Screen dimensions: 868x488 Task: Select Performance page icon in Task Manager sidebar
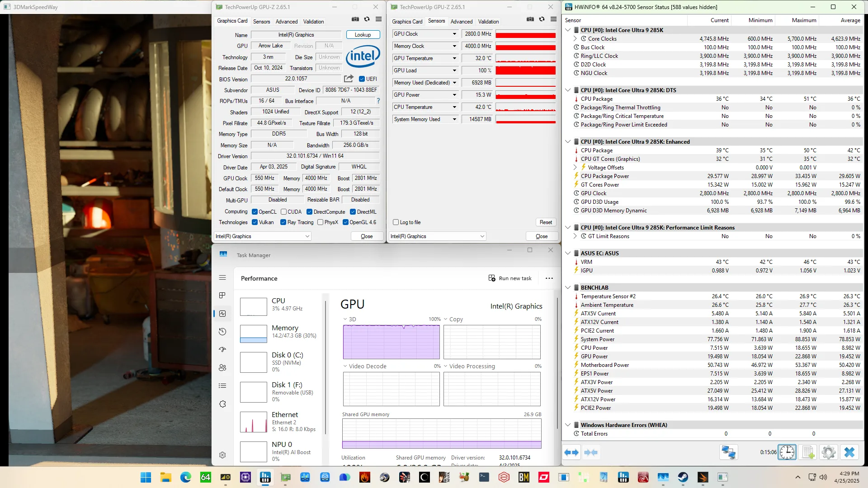tap(222, 314)
